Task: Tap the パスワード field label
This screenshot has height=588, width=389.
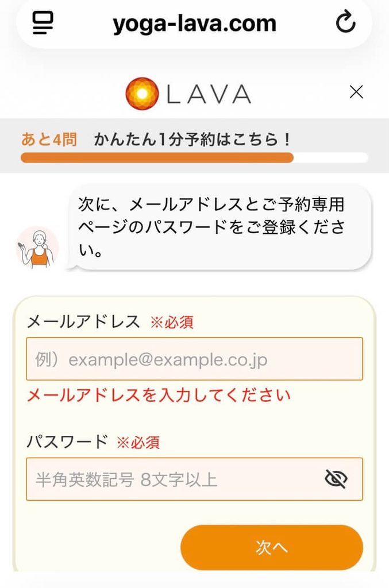Action: pos(67,442)
